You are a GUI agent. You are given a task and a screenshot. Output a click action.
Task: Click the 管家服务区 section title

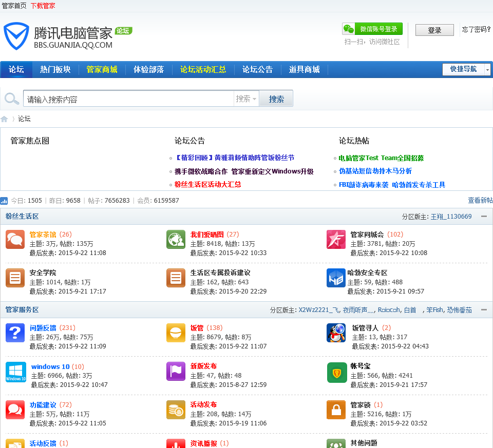pyautogui.click(x=22, y=310)
